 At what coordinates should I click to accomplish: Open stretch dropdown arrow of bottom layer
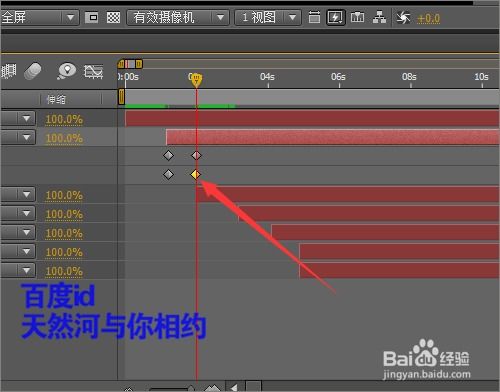click(26, 270)
